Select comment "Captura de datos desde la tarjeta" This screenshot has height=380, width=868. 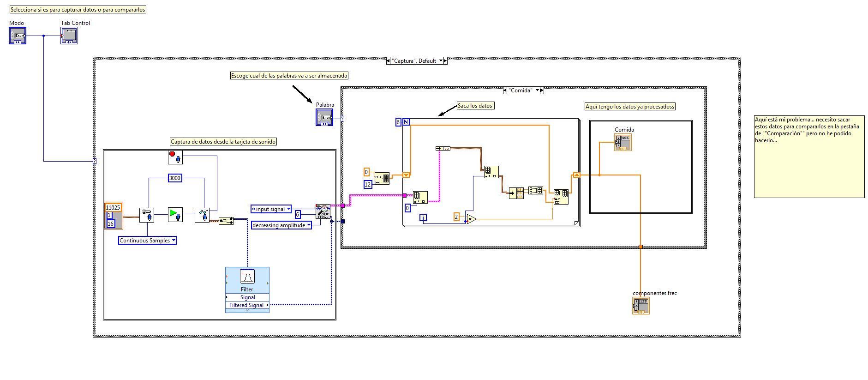click(x=223, y=142)
